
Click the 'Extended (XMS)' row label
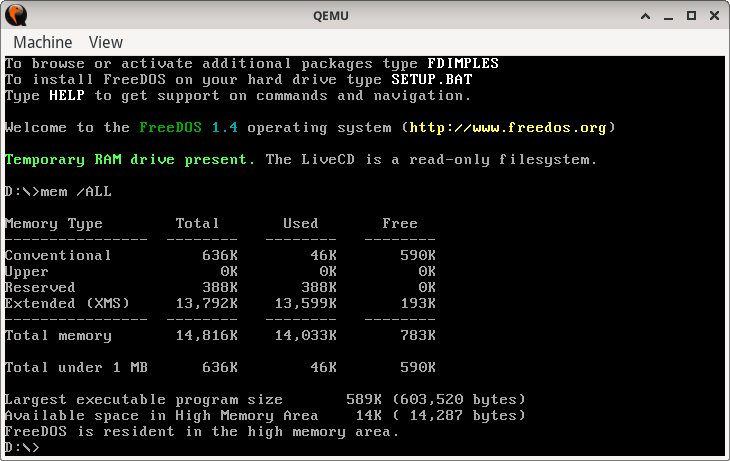click(67, 304)
